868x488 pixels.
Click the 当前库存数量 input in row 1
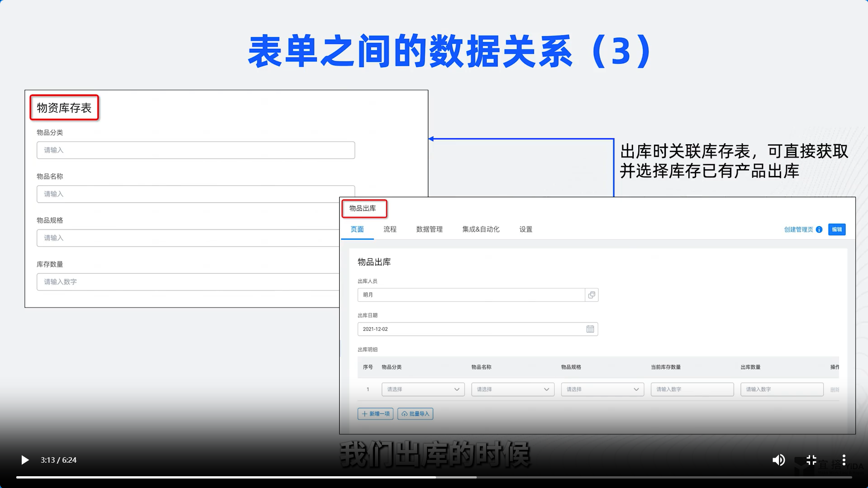[692, 389]
